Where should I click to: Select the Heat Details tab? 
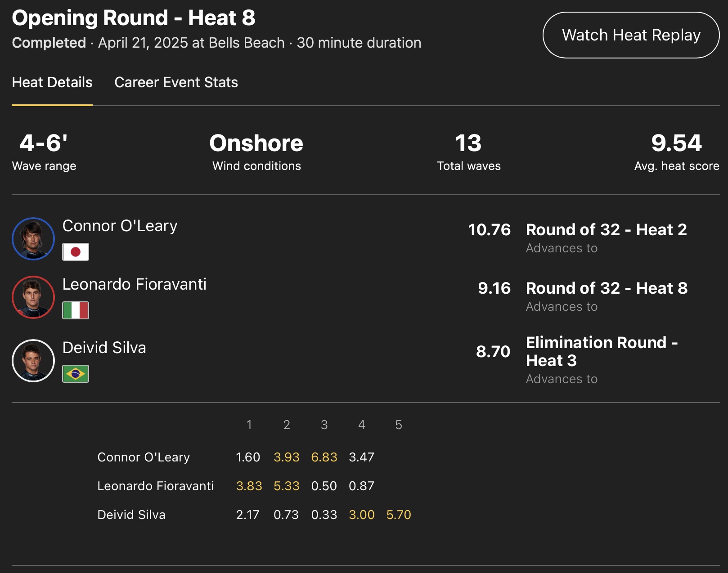point(52,82)
